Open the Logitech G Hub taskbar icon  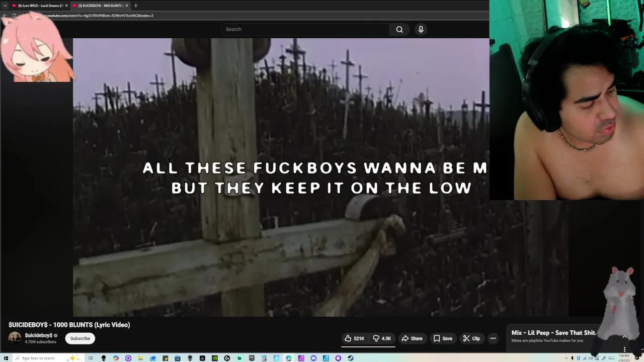(x=227, y=358)
